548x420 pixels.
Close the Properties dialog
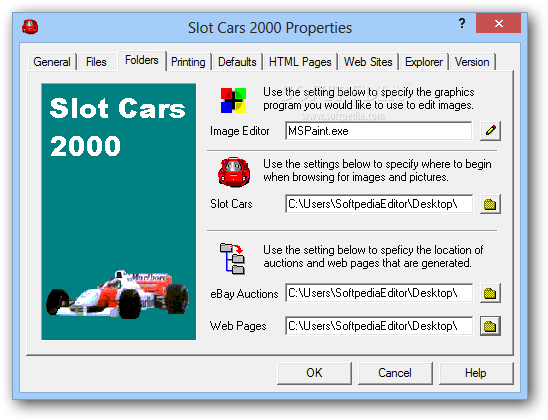(x=498, y=23)
